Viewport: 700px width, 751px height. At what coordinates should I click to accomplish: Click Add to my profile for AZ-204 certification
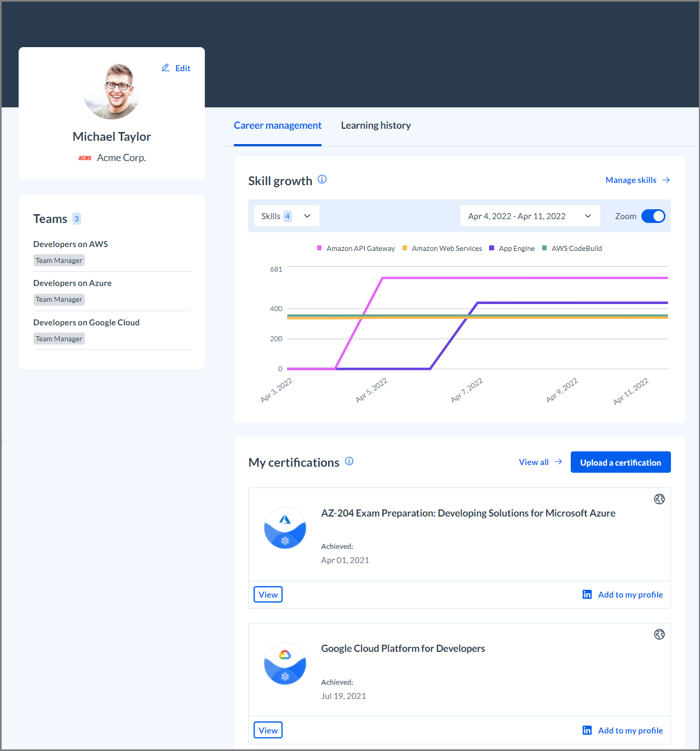point(630,594)
